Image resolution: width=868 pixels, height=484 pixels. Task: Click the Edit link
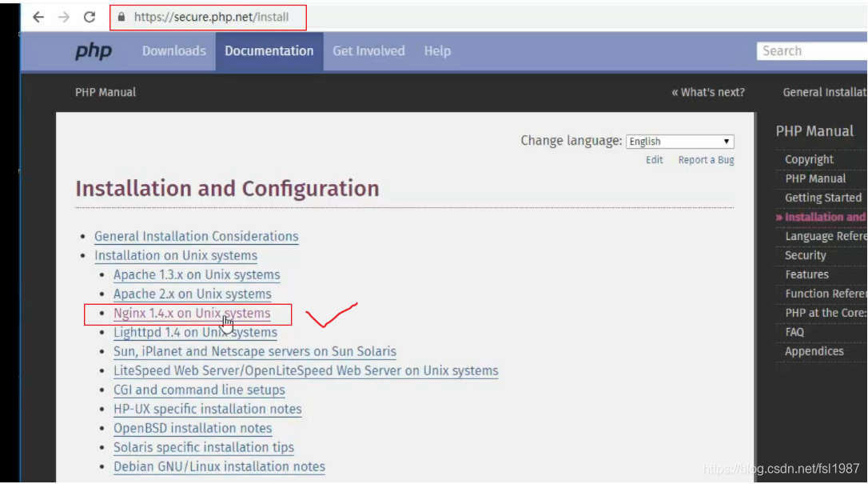(x=654, y=160)
